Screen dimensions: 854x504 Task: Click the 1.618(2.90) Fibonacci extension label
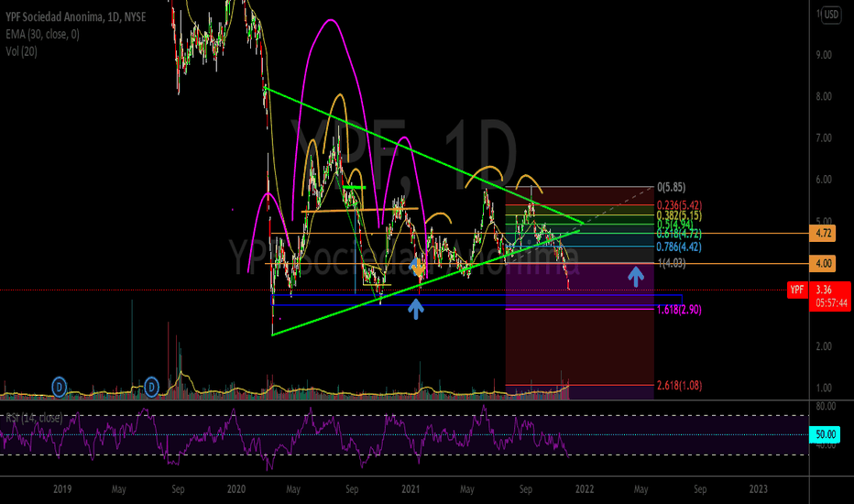tap(679, 310)
